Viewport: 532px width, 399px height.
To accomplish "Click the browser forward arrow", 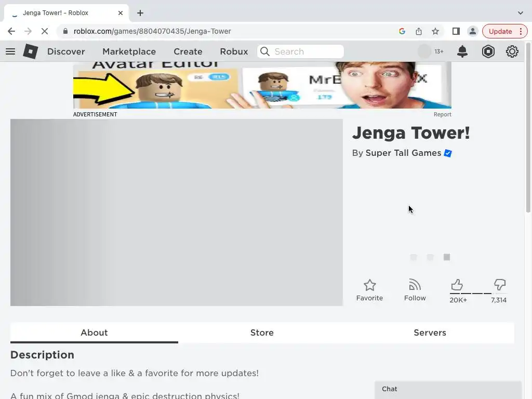I will click(28, 31).
